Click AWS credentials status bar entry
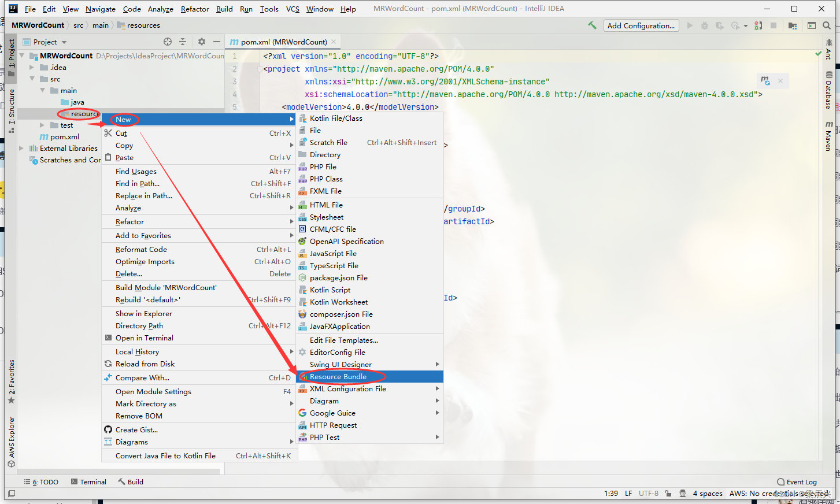 coord(779,494)
